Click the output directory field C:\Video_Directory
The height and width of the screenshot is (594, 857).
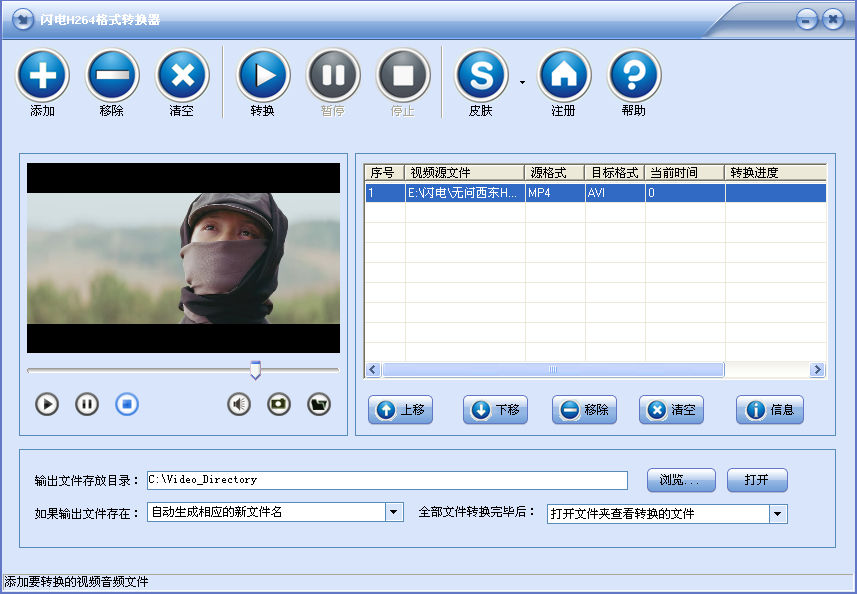point(387,480)
